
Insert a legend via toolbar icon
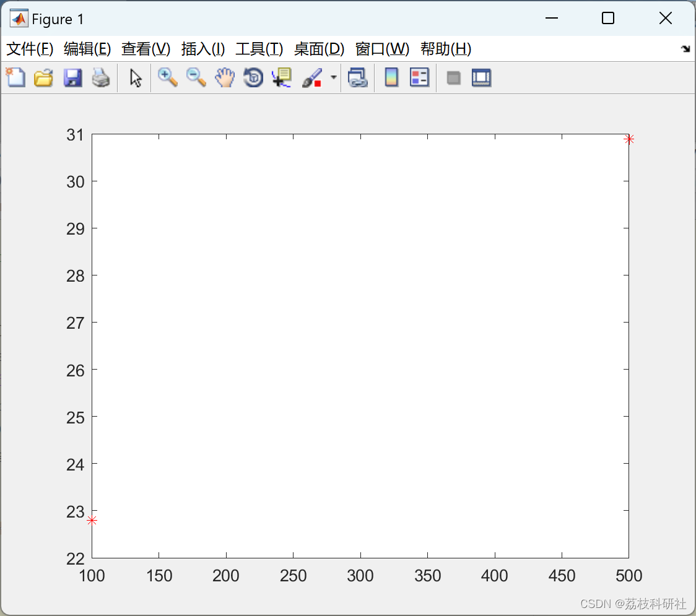419,77
